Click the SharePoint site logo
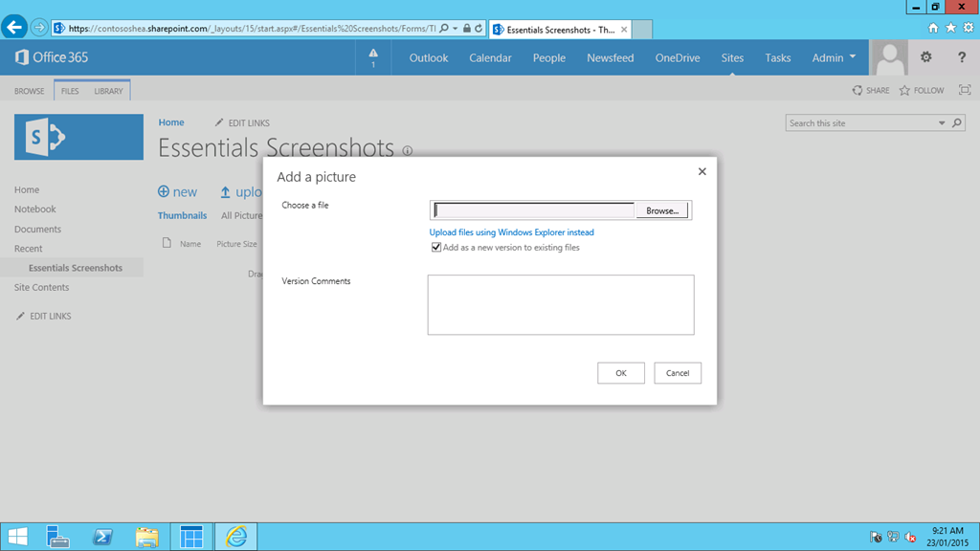This screenshot has width=980, height=551. [78, 137]
